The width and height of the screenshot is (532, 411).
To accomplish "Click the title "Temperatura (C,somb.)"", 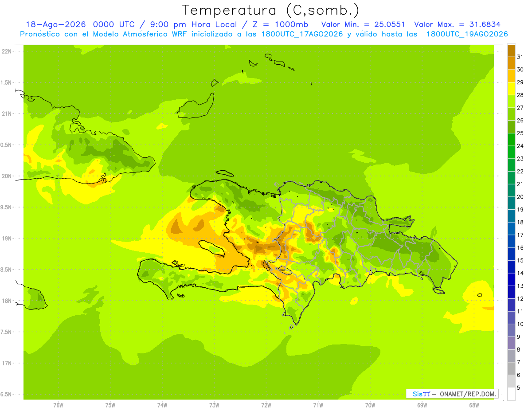I will pos(270,10).
